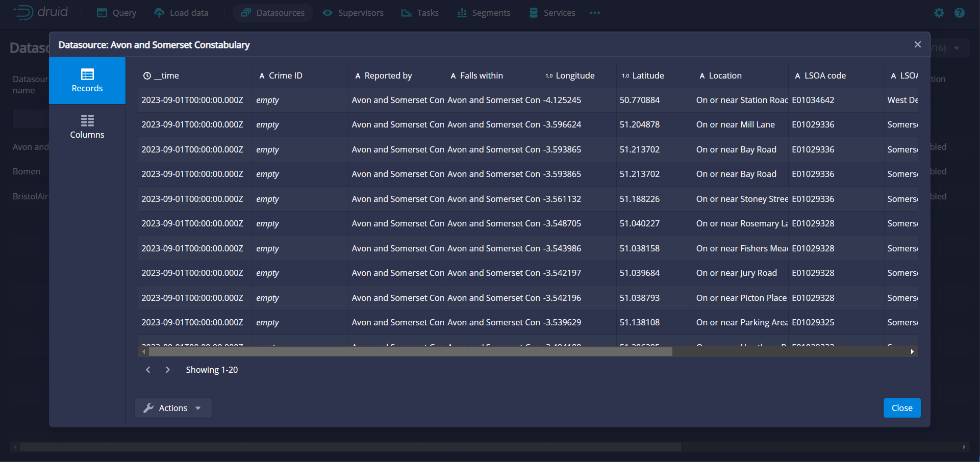The height and width of the screenshot is (462, 980).
Task: Open the Query view
Action: pos(117,13)
